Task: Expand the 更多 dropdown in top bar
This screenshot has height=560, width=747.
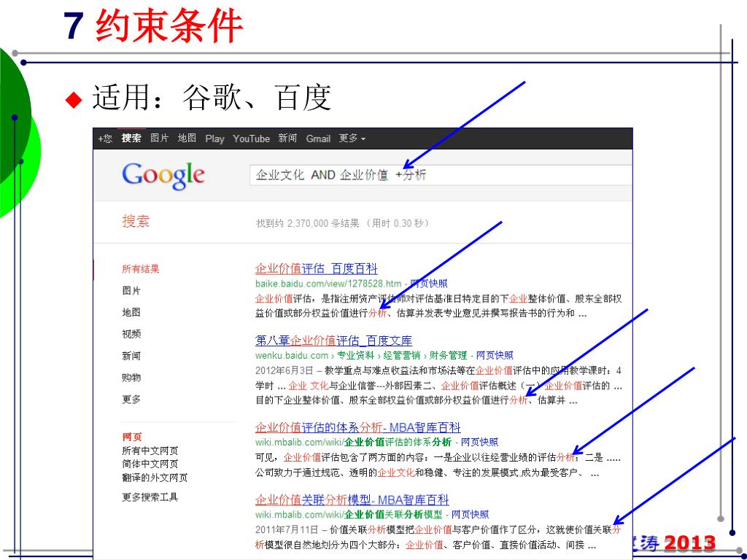Action: 352,138
